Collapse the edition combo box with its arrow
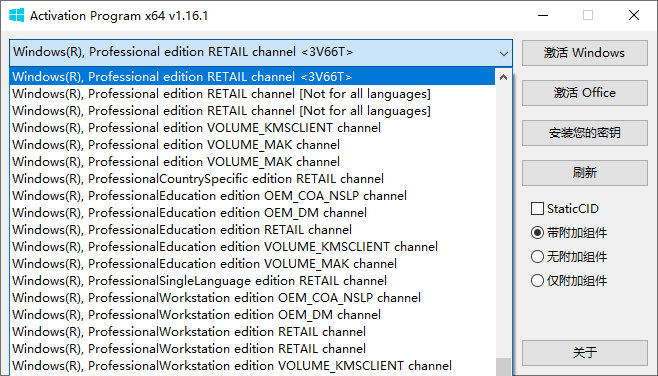This screenshot has width=658, height=376. [x=504, y=53]
